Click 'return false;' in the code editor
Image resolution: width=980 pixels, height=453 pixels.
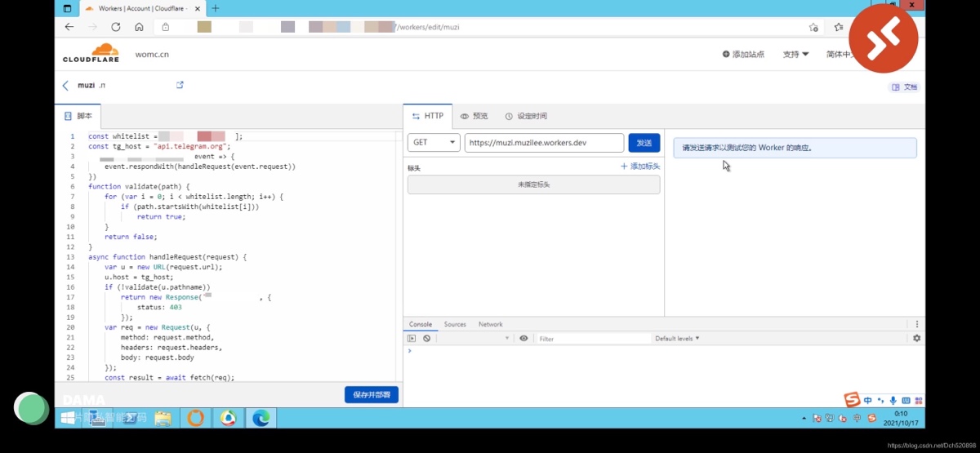(131, 237)
